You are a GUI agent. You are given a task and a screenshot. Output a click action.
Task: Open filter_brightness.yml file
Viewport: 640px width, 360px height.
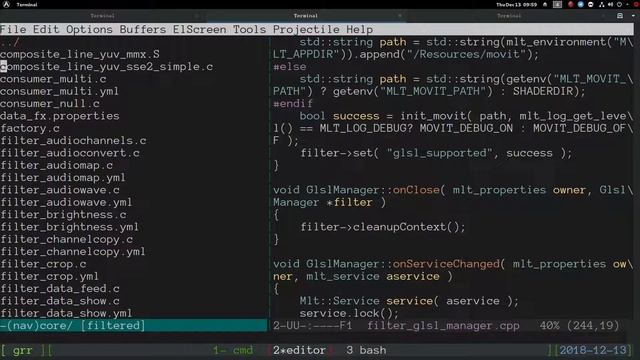click(69, 227)
